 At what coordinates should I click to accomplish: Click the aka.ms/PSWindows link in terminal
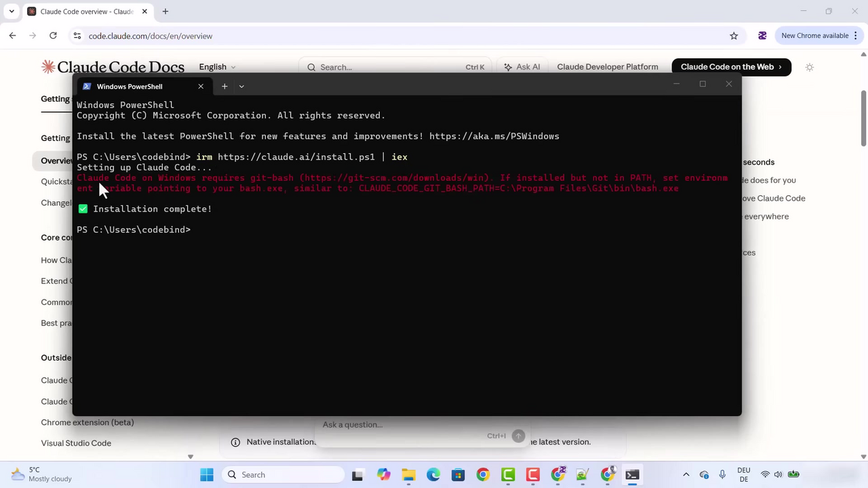click(494, 136)
